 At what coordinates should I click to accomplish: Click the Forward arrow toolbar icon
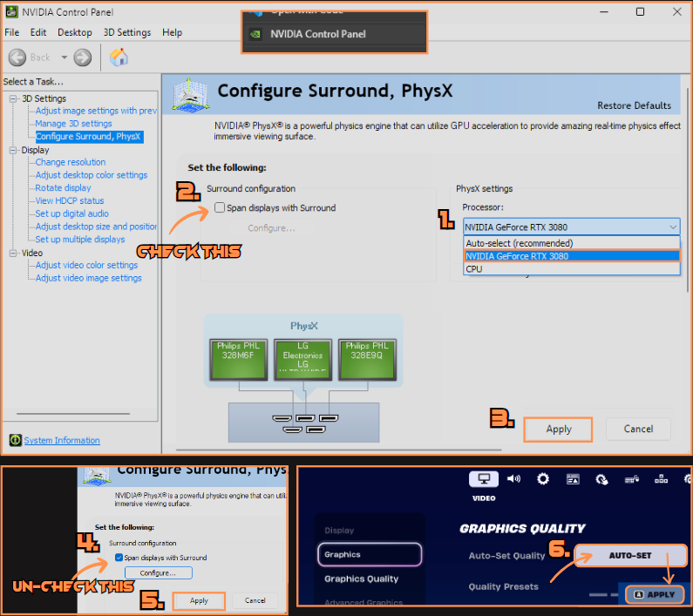[x=83, y=58]
